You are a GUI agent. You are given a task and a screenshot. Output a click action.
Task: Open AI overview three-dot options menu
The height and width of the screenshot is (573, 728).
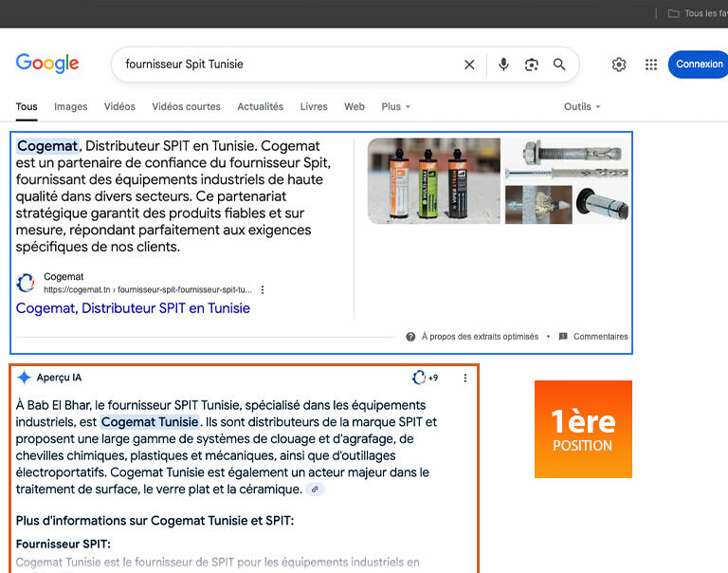coord(464,378)
